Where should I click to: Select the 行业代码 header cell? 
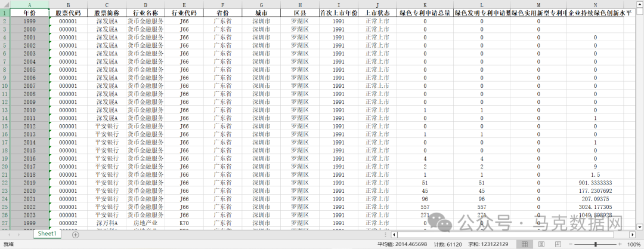(x=184, y=13)
